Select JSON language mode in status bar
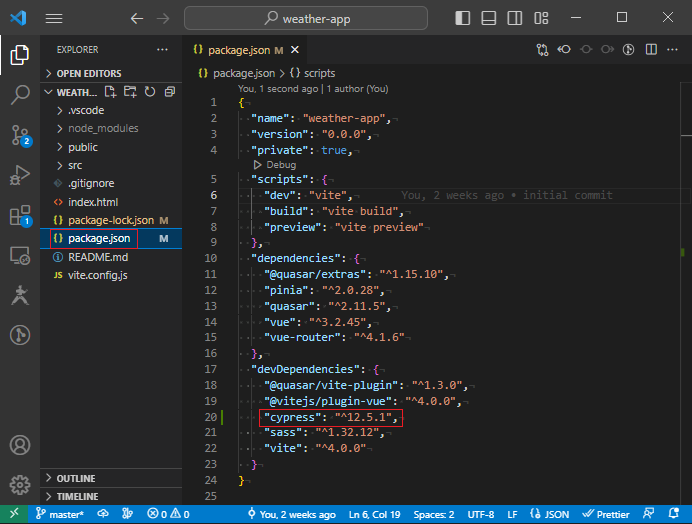692x524 pixels. tap(549, 514)
